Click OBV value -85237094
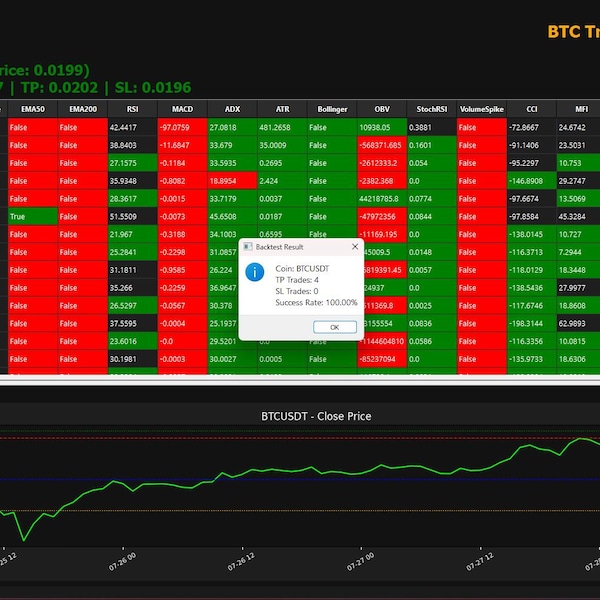Image resolution: width=600 pixels, height=600 pixels. pyautogui.click(x=382, y=359)
